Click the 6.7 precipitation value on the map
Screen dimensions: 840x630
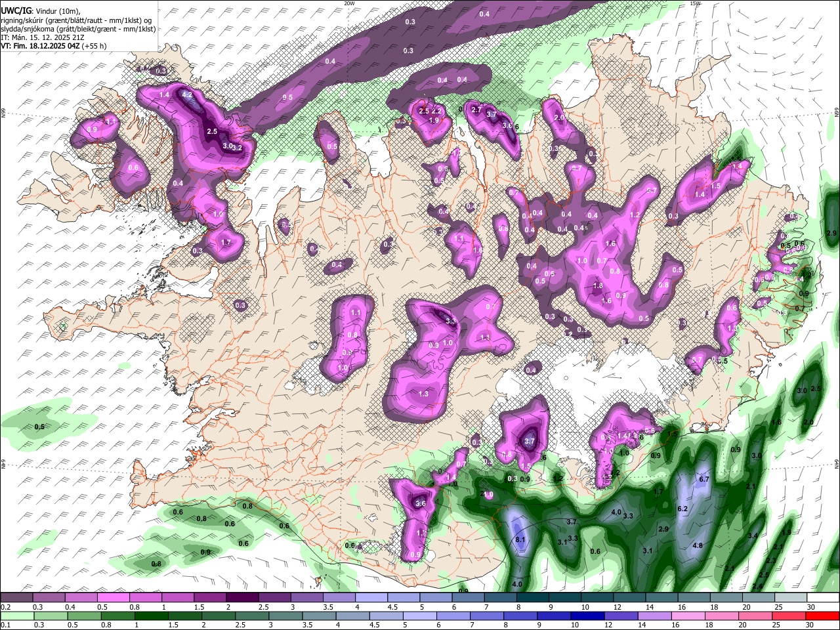pyautogui.click(x=704, y=479)
